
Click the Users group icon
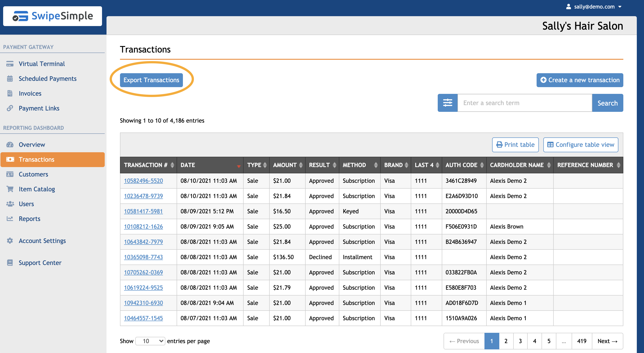coord(10,204)
